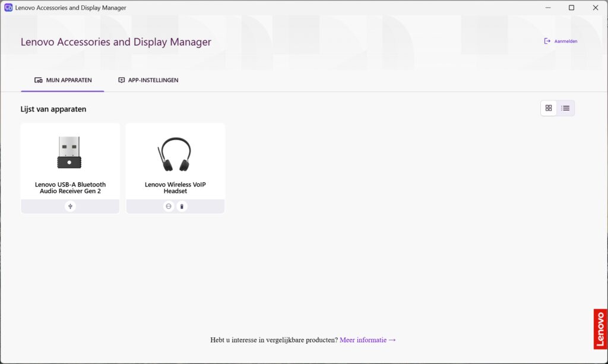
Task: Follow the Meer informatie link
Action: pos(363,340)
